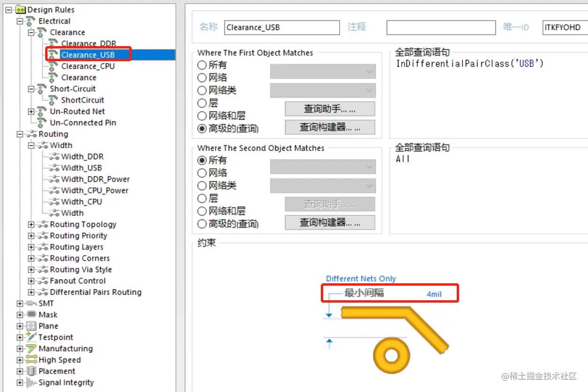Click the Mask category icon
This screenshot has width=588, height=392.
32,314
